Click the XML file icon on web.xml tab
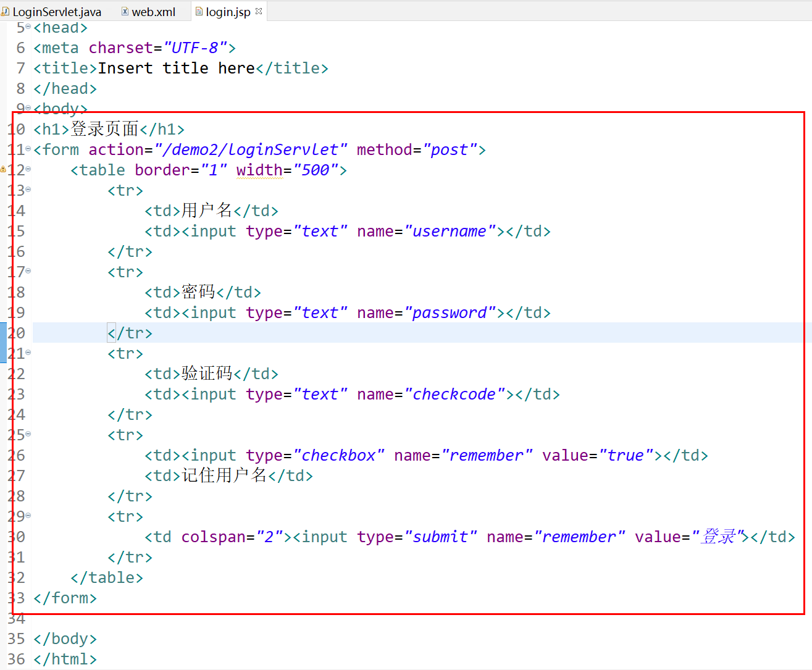Viewport: 812px width, 670px height. click(x=125, y=11)
